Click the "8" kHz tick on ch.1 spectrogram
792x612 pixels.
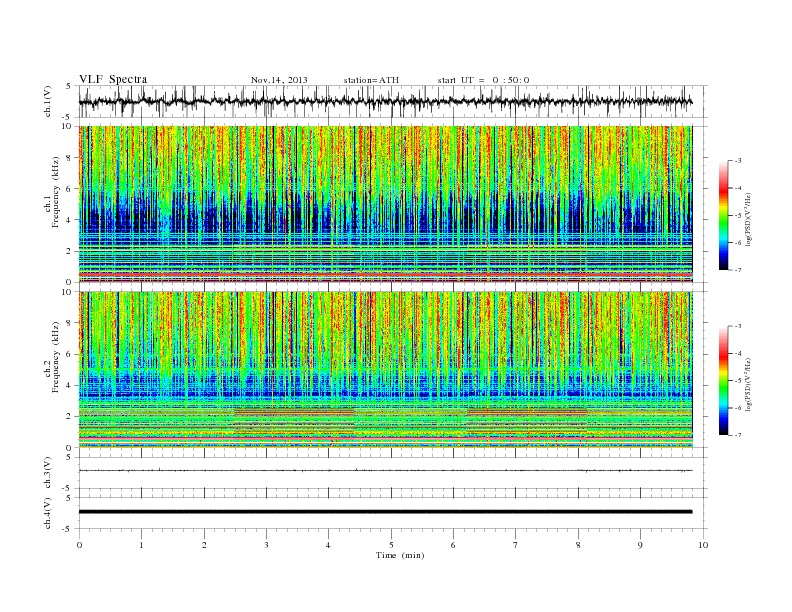coord(69,158)
